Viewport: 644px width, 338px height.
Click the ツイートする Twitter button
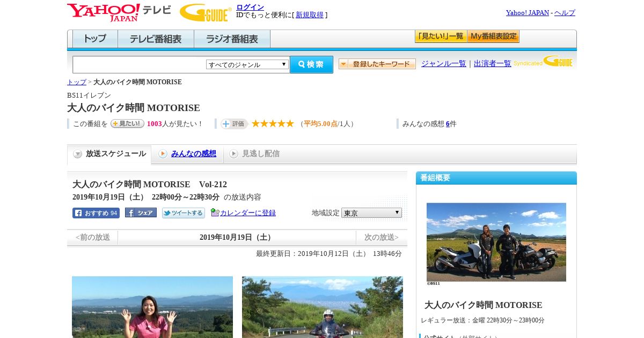click(184, 213)
